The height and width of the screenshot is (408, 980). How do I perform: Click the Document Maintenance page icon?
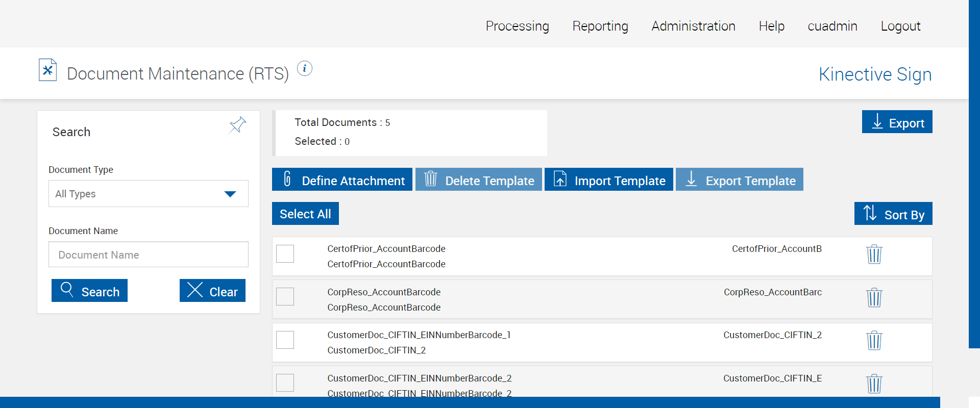point(48,70)
